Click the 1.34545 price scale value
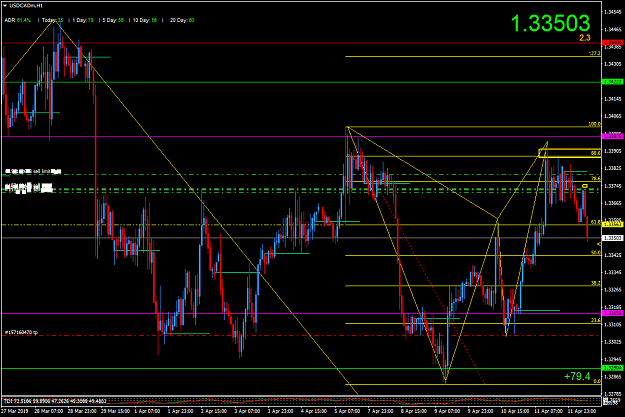 tap(613, 12)
